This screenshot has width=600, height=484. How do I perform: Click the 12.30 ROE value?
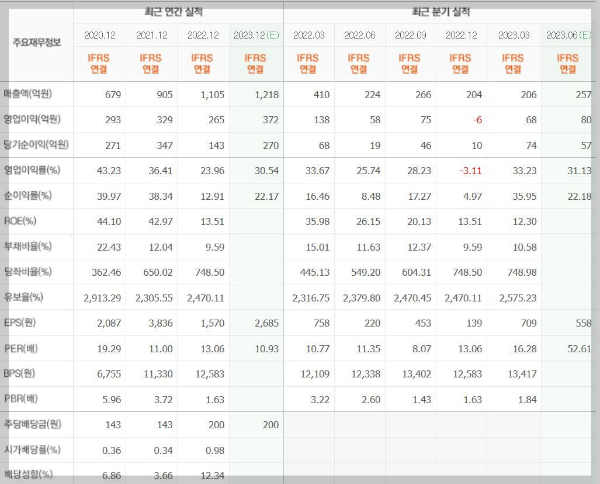click(x=524, y=222)
